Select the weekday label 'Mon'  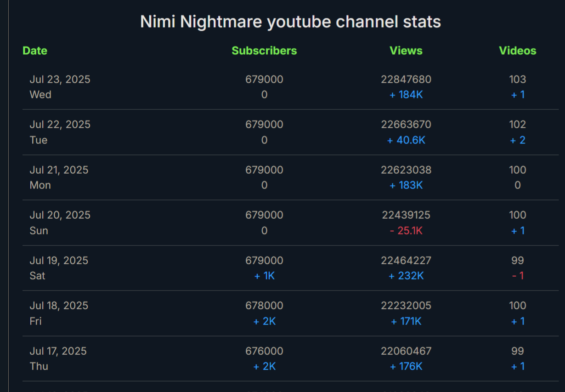pos(40,185)
